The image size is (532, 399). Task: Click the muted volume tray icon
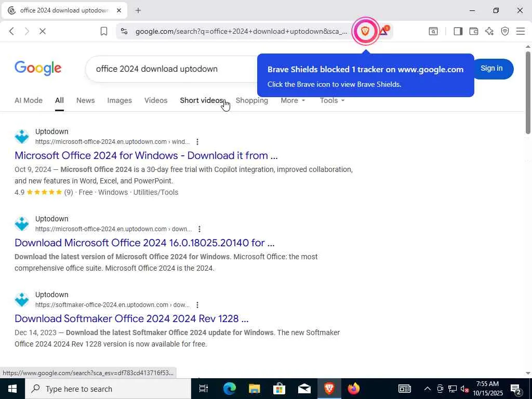click(465, 389)
